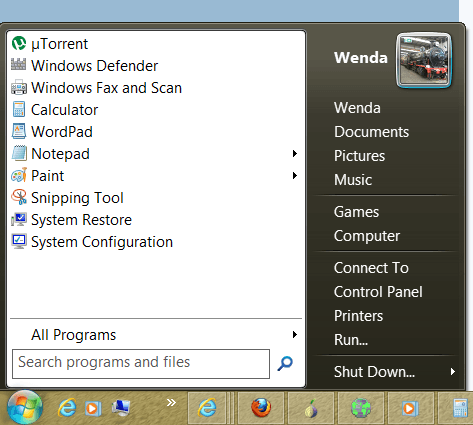The width and height of the screenshot is (473, 425).
Task: Open System Configuration icon
Action: click(x=19, y=241)
